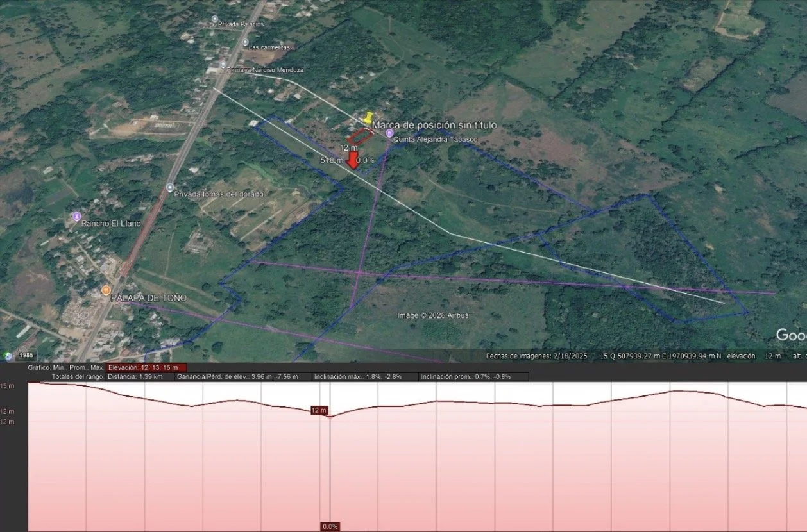Screen dimensions: 807x532
Task: Click the Primaria Narciso Mendoza school marker
Action: 223,64
